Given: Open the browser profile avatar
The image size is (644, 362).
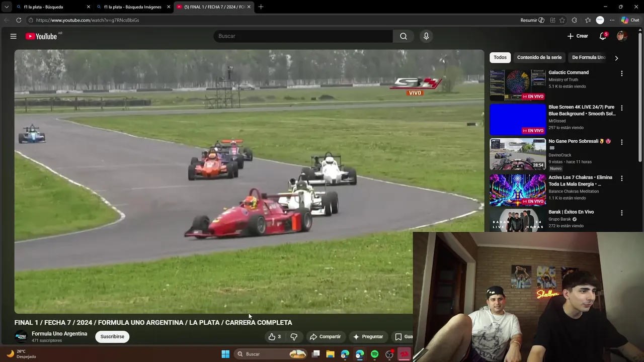Looking at the screenshot, I should [x=600, y=20].
